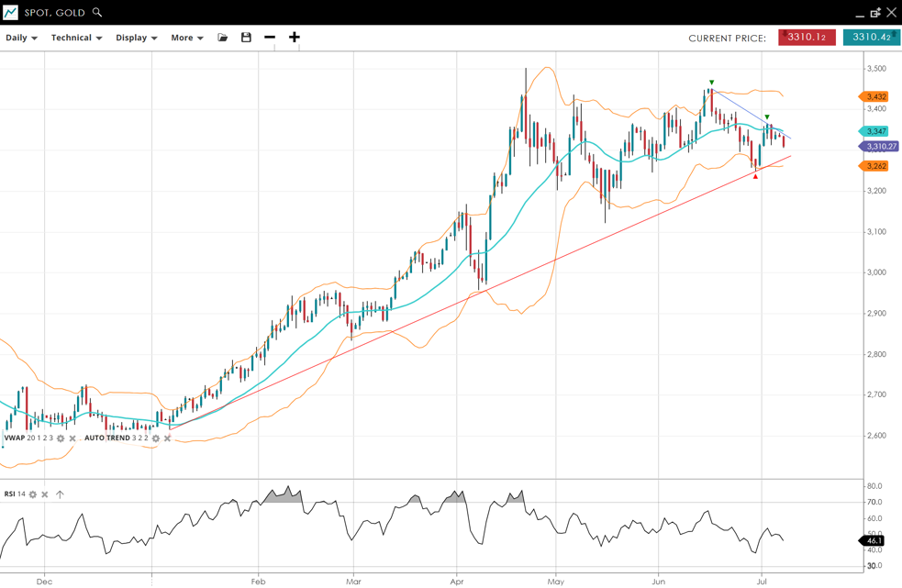The image size is (902, 588).
Task: Save the chart with the floppy disk icon
Action: click(246, 38)
